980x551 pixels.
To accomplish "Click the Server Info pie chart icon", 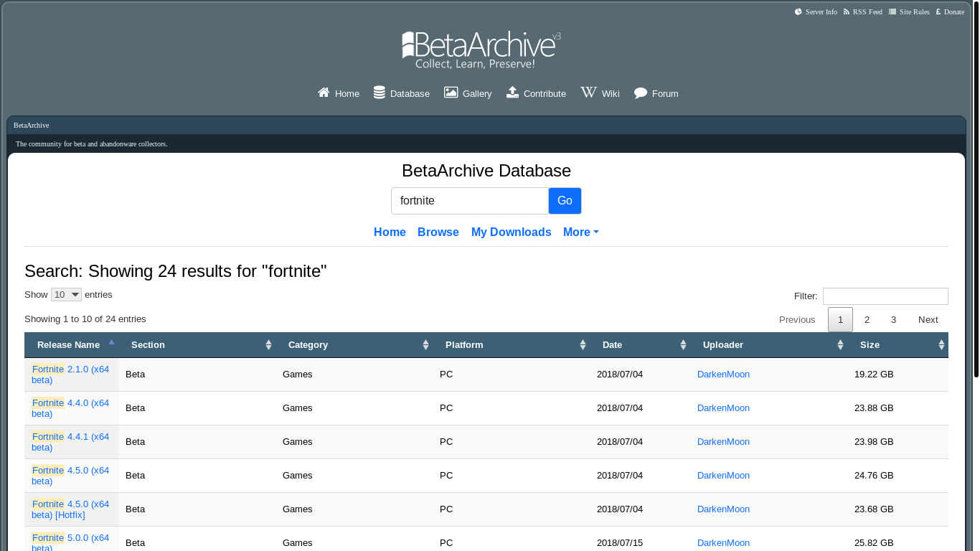I will coord(798,11).
